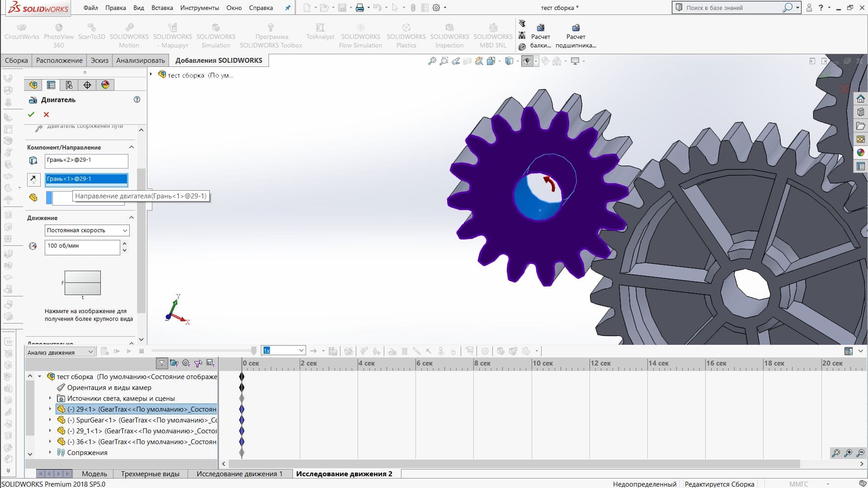Expand the 29<1> GearTrax tree item
868x488 pixels.
click(49, 409)
